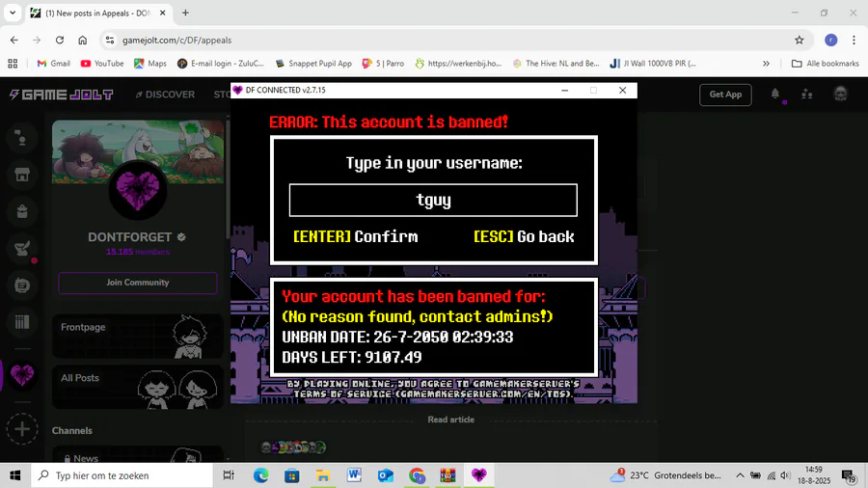This screenshot has height=488, width=868.
Task: Open the Chrome three-dot menu
Action: (x=854, y=40)
